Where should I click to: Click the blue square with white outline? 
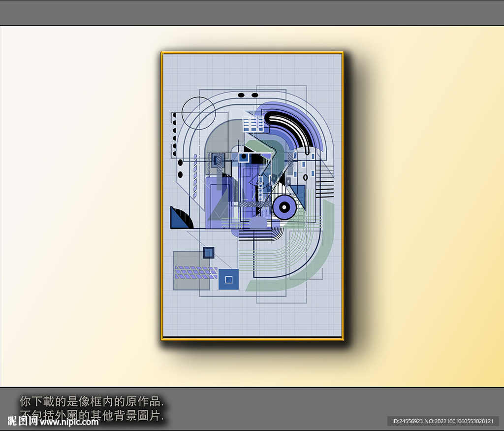pyautogui.click(x=228, y=279)
